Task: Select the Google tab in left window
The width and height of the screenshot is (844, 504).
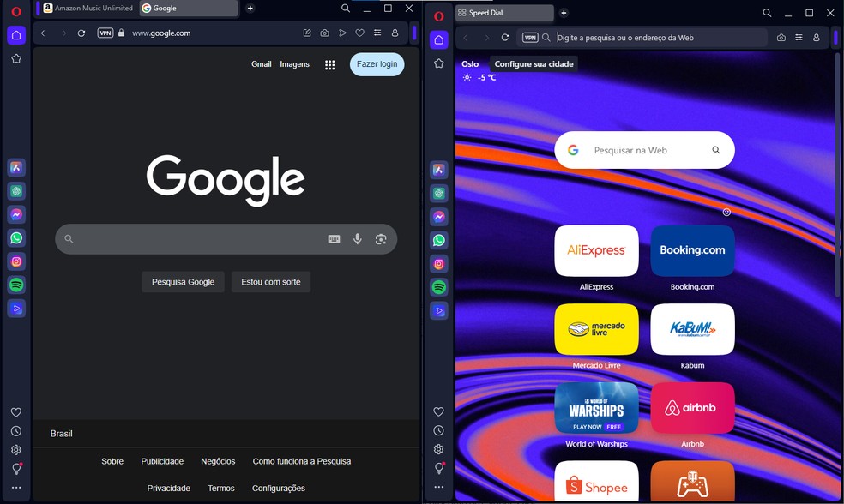Action: (x=188, y=8)
